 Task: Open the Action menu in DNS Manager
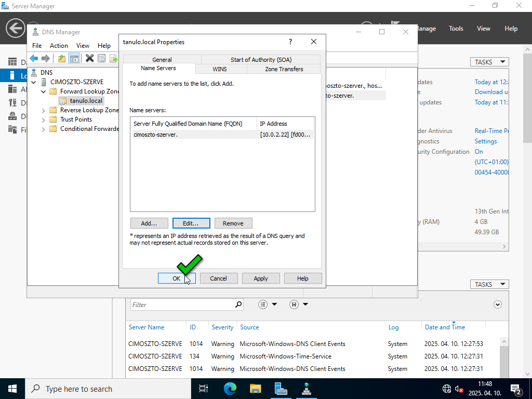(x=59, y=46)
